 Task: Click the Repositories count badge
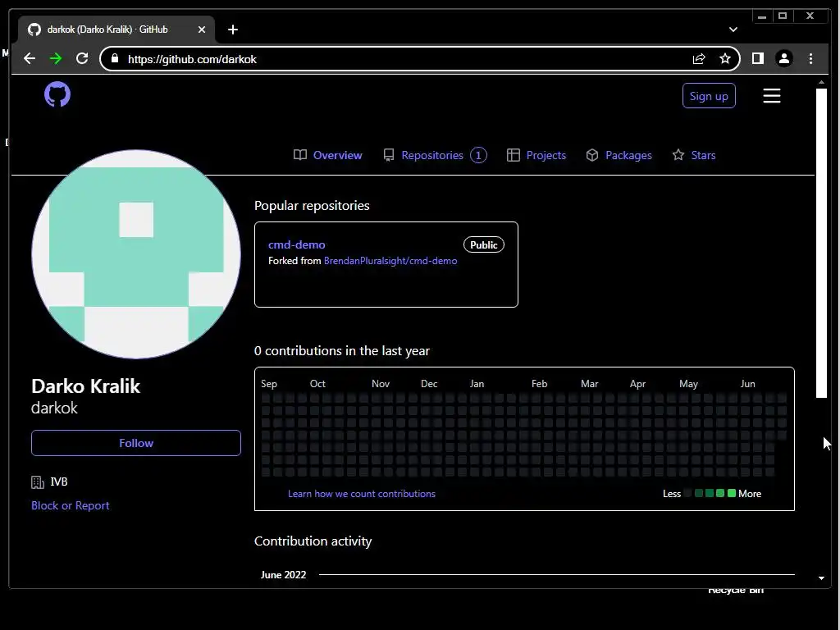point(478,155)
